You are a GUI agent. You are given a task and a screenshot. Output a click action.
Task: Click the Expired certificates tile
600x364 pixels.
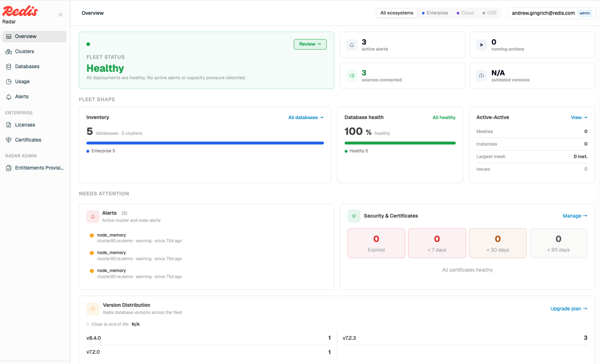pyautogui.click(x=376, y=243)
